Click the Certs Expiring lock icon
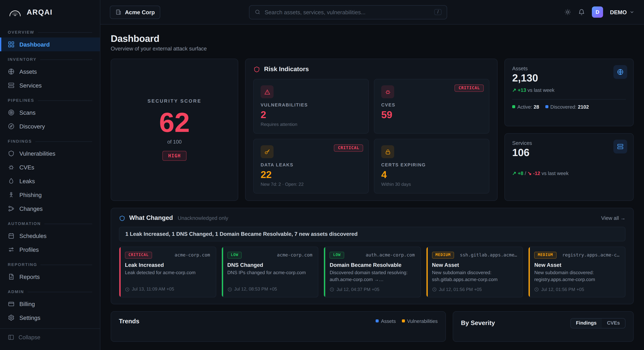644x350 pixels. (387, 152)
